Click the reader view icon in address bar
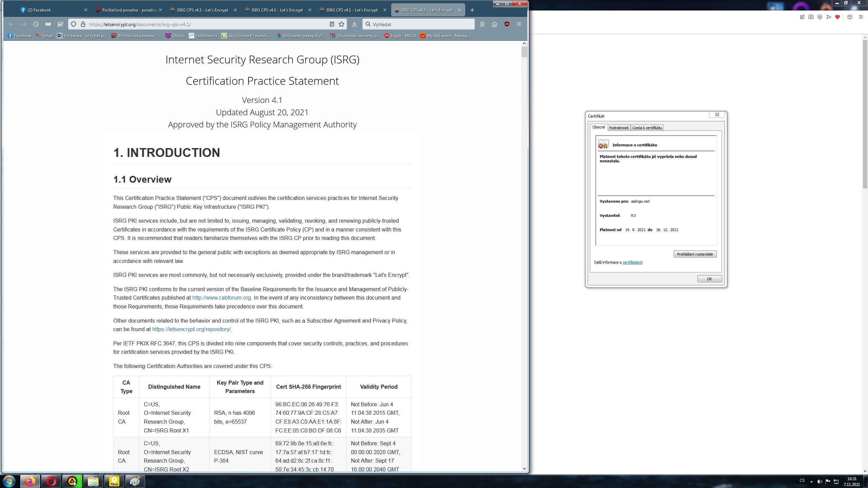This screenshot has width=868, height=488. click(332, 24)
